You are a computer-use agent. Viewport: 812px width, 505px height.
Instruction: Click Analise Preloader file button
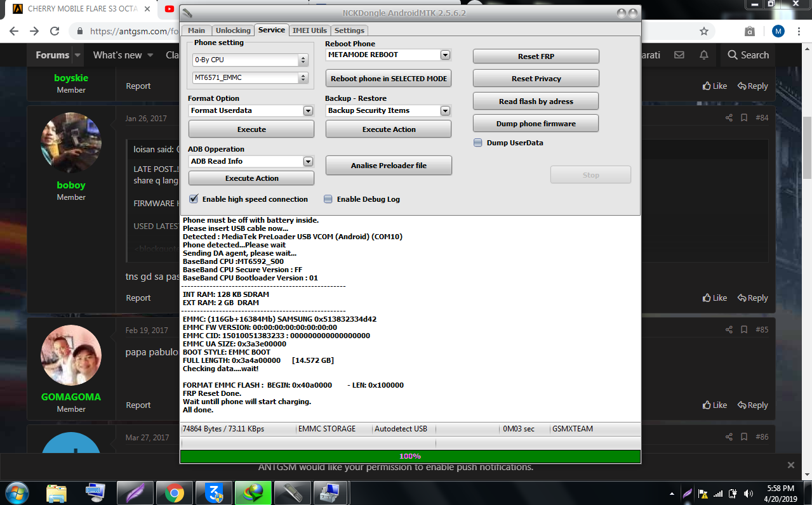coord(389,166)
